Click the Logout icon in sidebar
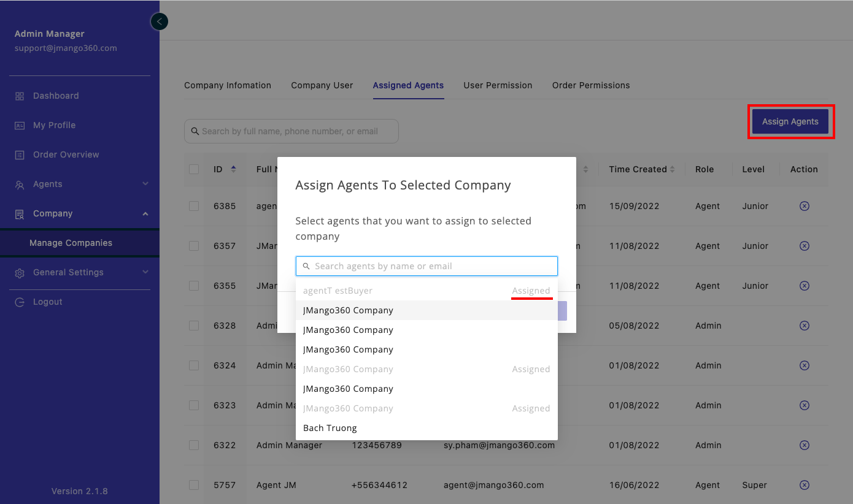The height and width of the screenshot is (504, 853). tap(20, 302)
